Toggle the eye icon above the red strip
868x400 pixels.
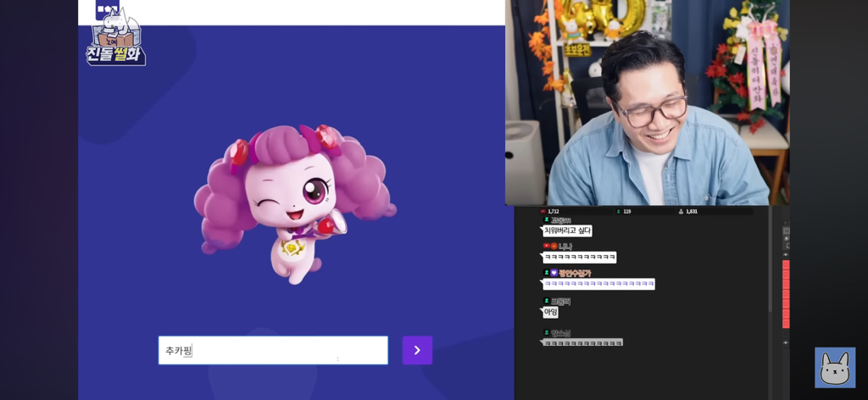coord(786,254)
